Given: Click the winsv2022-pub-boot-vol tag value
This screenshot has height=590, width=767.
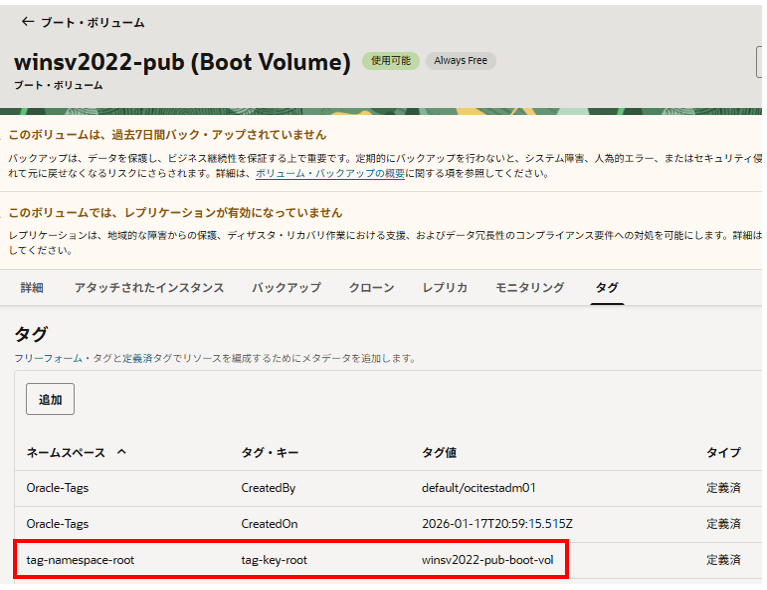Looking at the screenshot, I should tap(487, 560).
